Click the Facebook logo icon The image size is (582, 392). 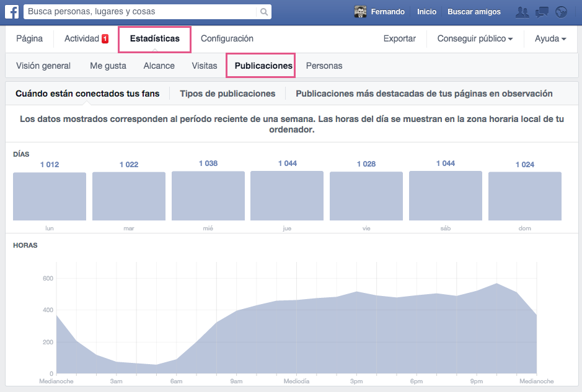(x=12, y=12)
